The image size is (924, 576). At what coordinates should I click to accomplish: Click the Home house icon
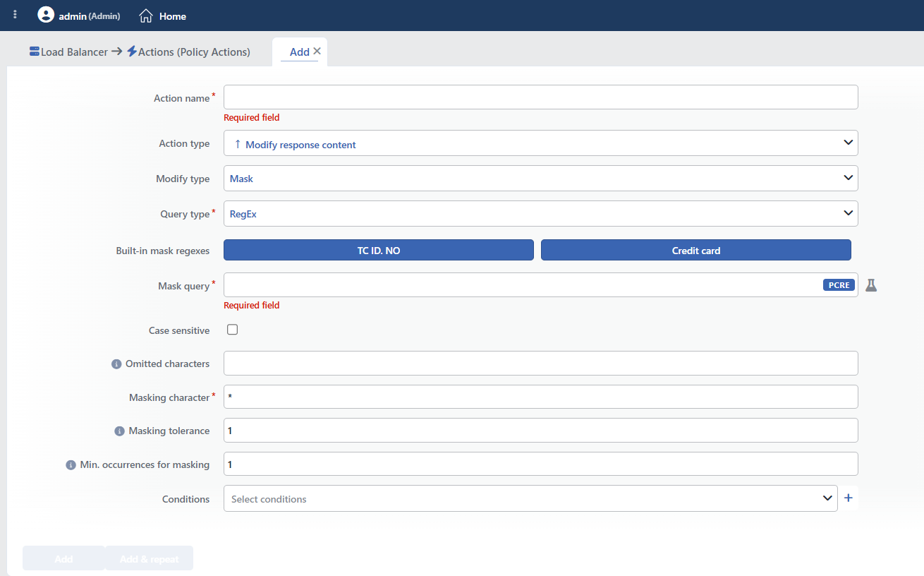[146, 16]
